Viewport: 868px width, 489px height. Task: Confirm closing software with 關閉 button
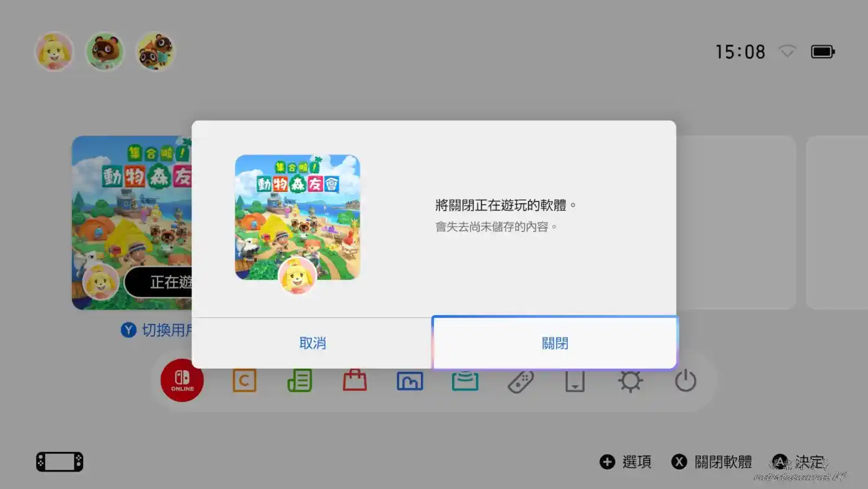point(554,343)
